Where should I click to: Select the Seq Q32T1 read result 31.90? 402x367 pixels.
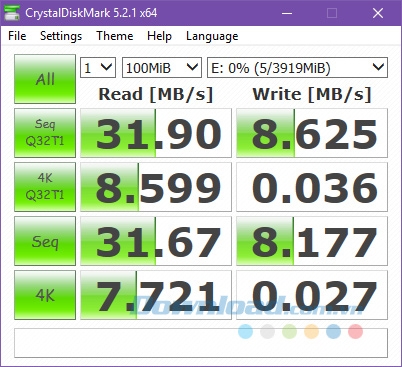tap(156, 133)
